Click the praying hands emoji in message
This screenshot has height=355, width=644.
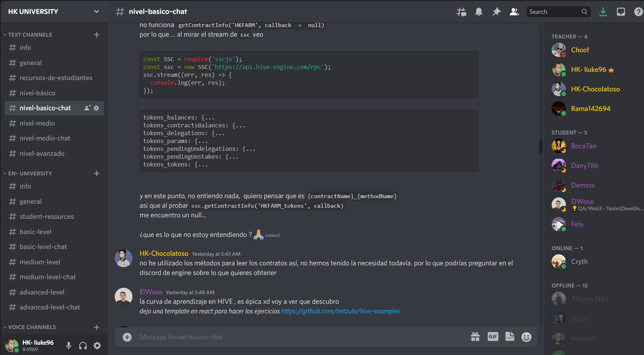(x=259, y=234)
